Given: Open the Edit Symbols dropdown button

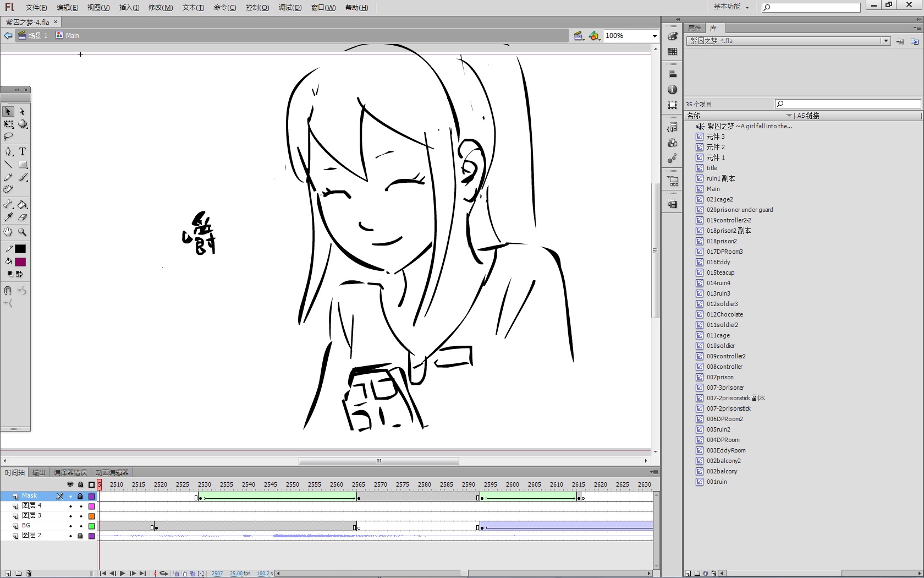Looking at the screenshot, I should (x=595, y=36).
